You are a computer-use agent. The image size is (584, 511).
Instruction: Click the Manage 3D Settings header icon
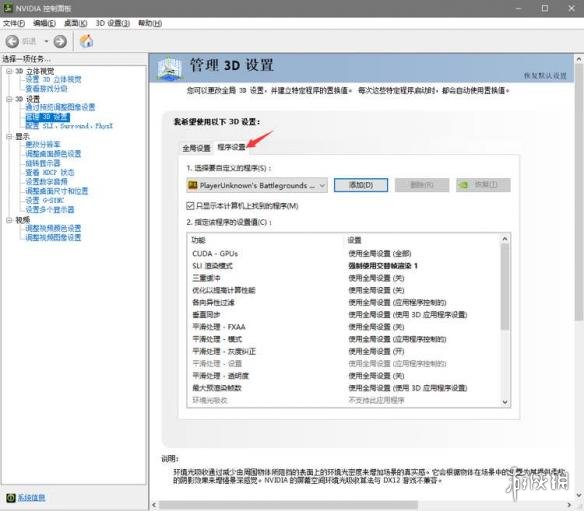click(170, 68)
